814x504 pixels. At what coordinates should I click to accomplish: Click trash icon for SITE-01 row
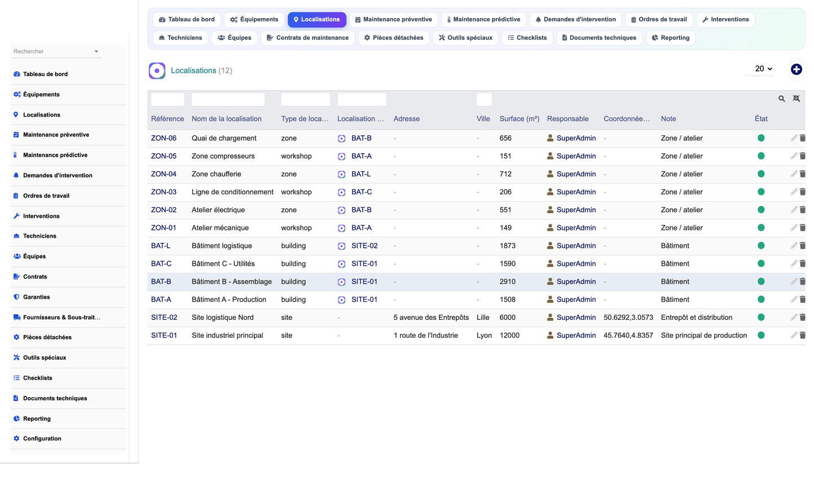click(x=802, y=335)
